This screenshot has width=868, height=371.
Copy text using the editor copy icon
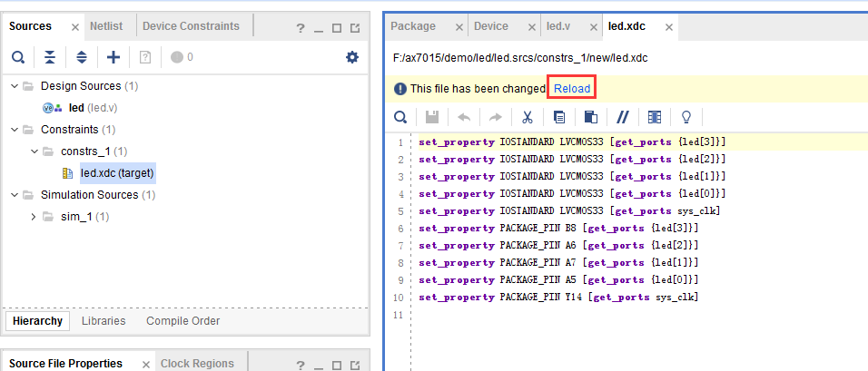tap(559, 117)
